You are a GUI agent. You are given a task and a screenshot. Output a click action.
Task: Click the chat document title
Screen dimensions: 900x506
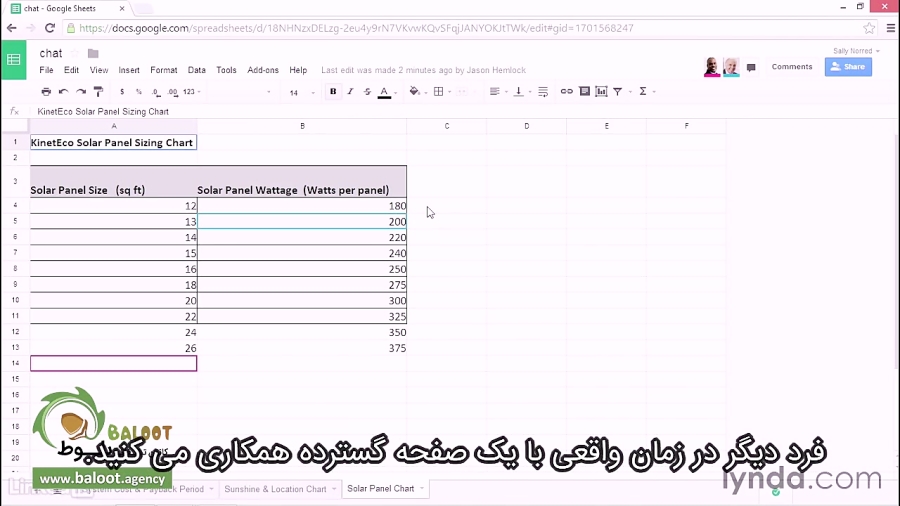pyautogui.click(x=51, y=53)
